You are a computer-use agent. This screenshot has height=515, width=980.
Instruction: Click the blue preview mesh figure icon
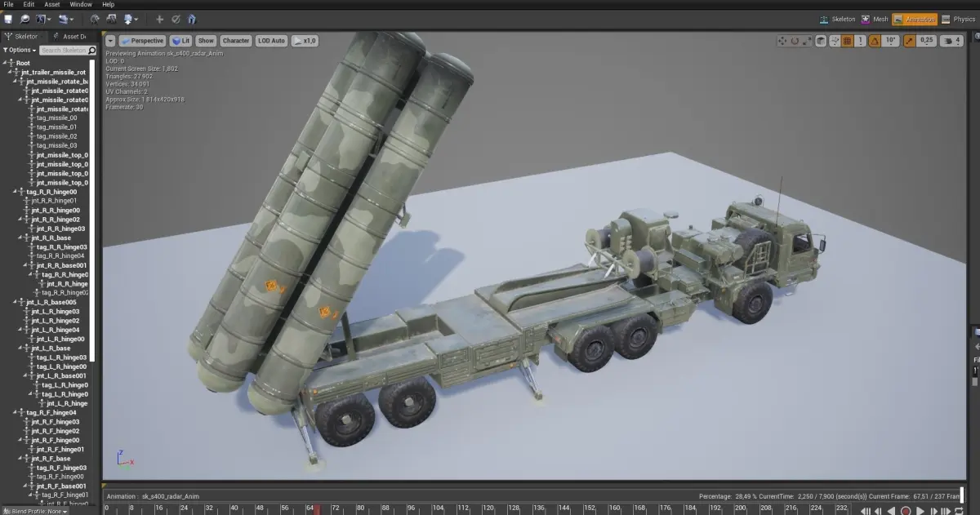192,19
